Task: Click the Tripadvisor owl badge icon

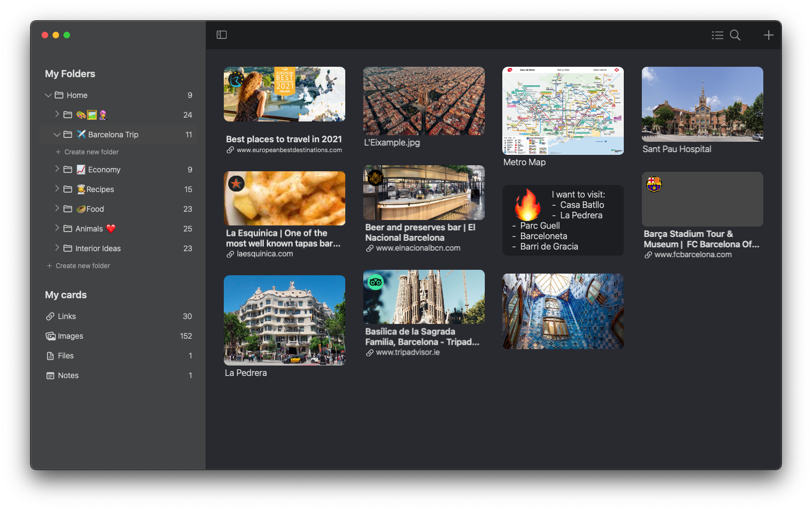Action: 375,282
